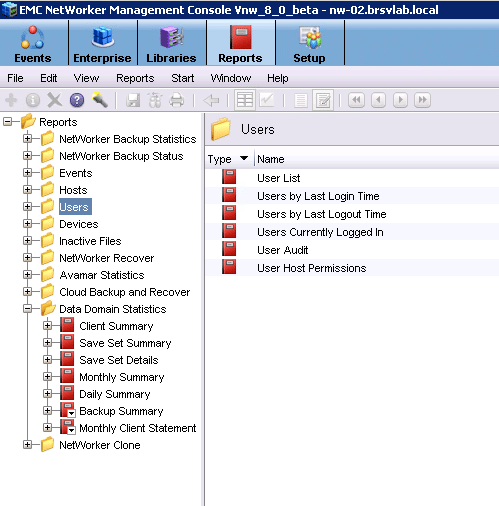The image size is (499, 506).
Task: Click the User List report icon
Action: (229, 177)
